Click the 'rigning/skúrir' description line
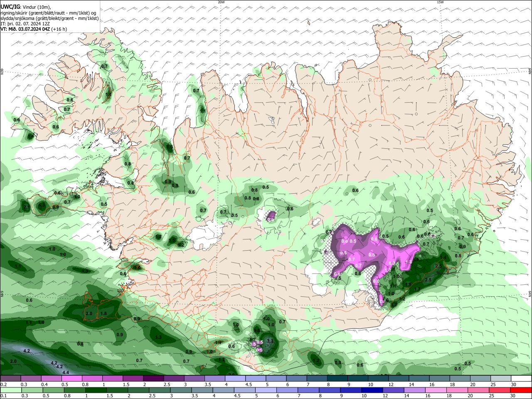The image size is (532, 399). point(49,12)
